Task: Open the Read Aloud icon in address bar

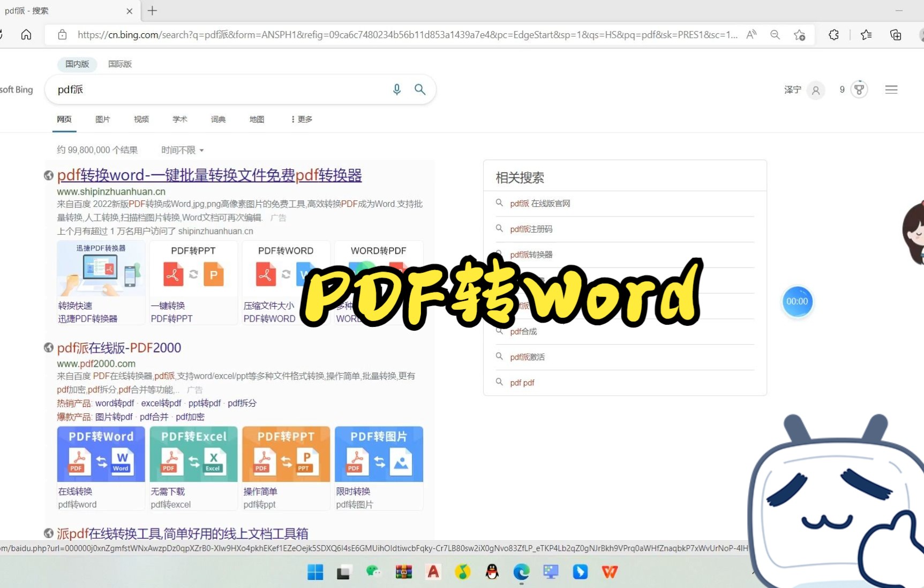Action: (752, 35)
